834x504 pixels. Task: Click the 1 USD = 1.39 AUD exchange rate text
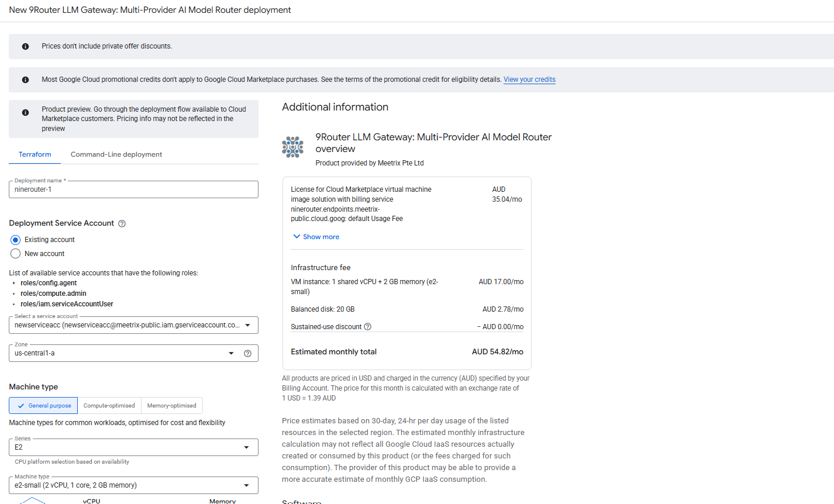309,398
